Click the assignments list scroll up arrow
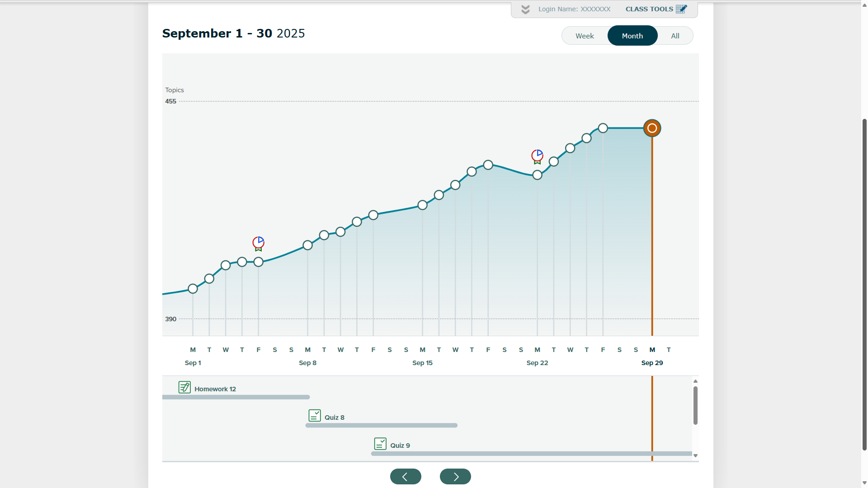 click(695, 381)
